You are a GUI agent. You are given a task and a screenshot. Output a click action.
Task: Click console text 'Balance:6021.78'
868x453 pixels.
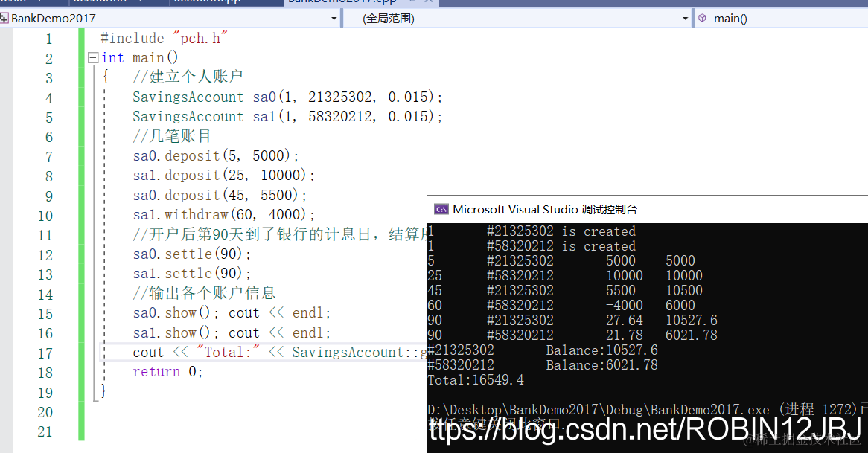pos(601,365)
